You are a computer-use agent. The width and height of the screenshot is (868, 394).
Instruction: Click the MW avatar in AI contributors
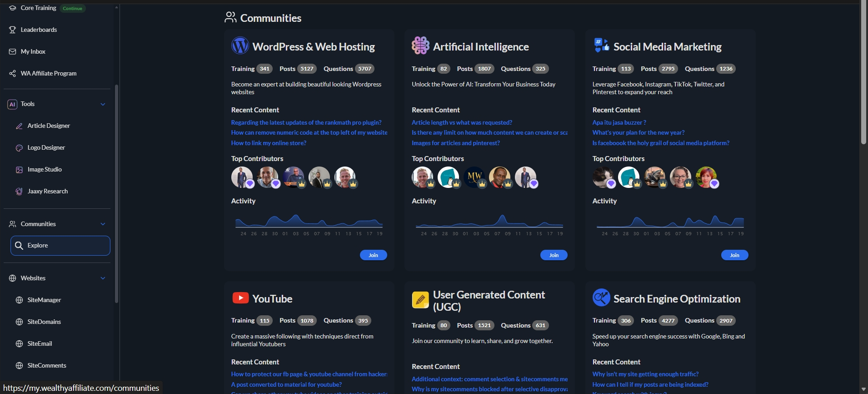pyautogui.click(x=474, y=177)
